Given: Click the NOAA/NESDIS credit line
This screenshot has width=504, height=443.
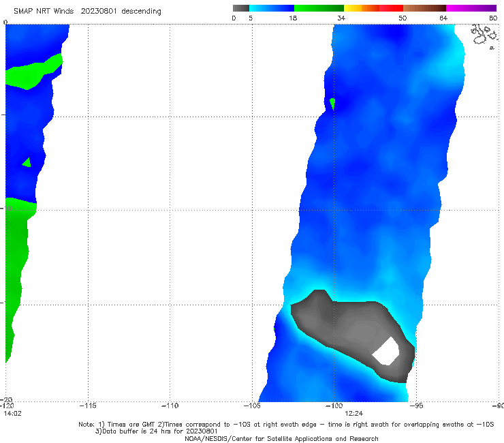Looking at the screenshot, I should 281,438.
